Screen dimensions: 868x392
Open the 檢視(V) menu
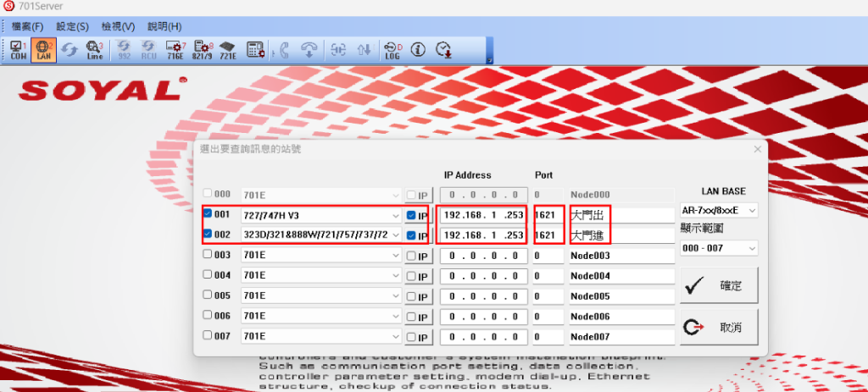(118, 26)
